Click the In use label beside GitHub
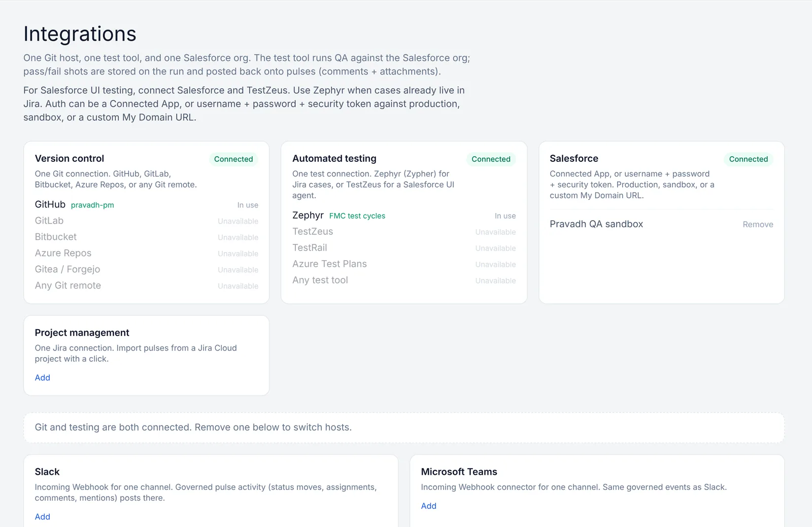Screen dimensions: 812x527 click(x=248, y=205)
